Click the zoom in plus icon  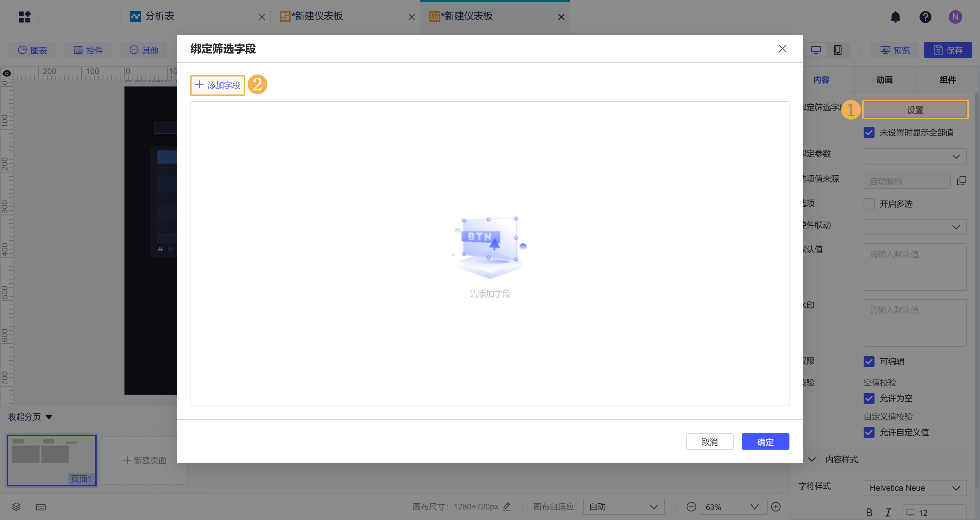click(x=776, y=507)
